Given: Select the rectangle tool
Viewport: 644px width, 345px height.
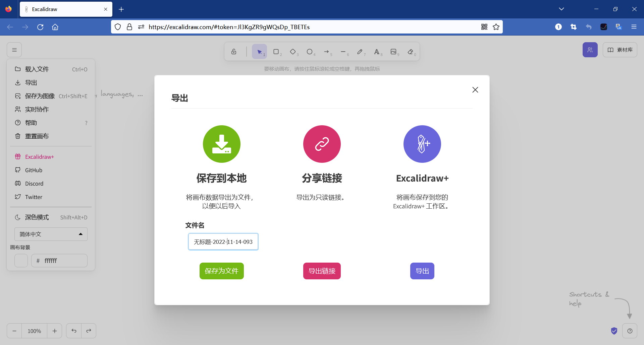Looking at the screenshot, I should [x=276, y=52].
